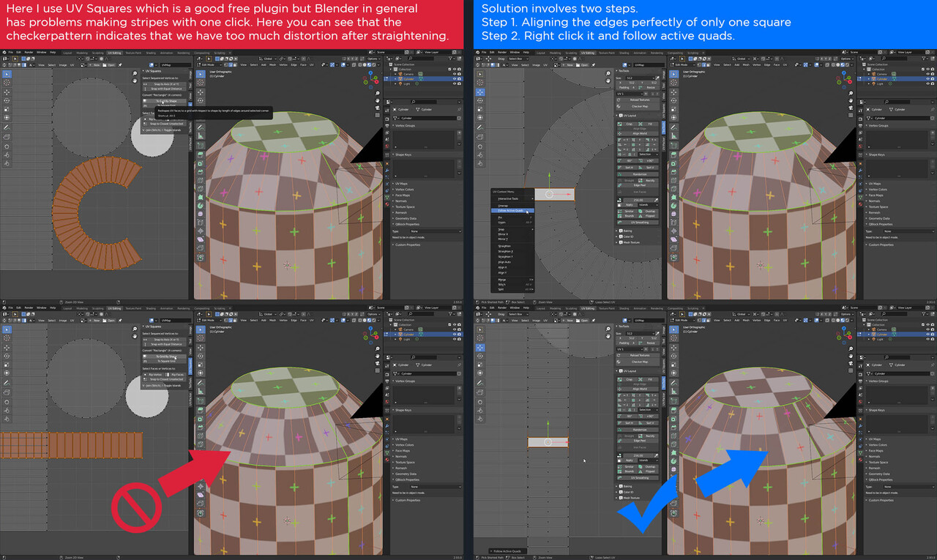This screenshot has width=937, height=560.
Task: Toggle Cylinder visibility eye in bottom-left outliner
Action: 455,335
